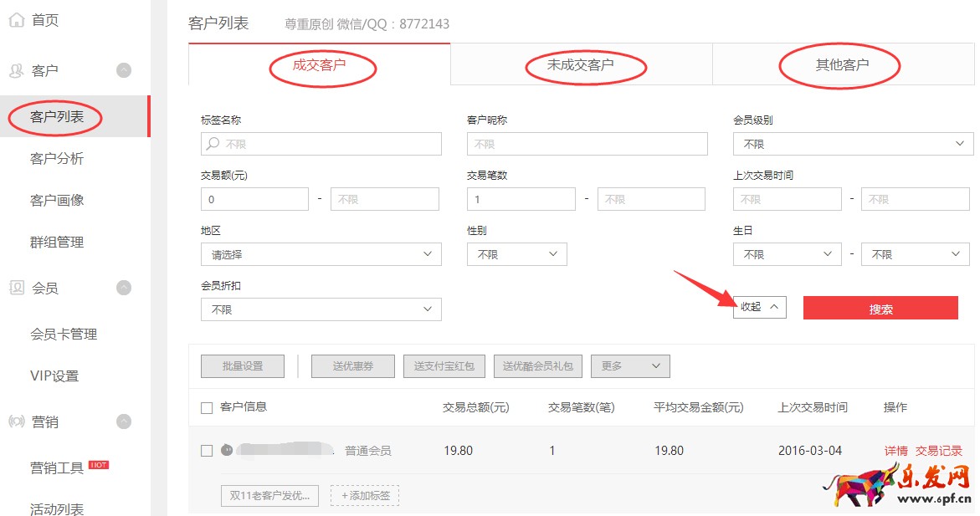The height and width of the screenshot is (516, 980).
Task: Switch to the 其他客户 tab
Action: (x=842, y=65)
